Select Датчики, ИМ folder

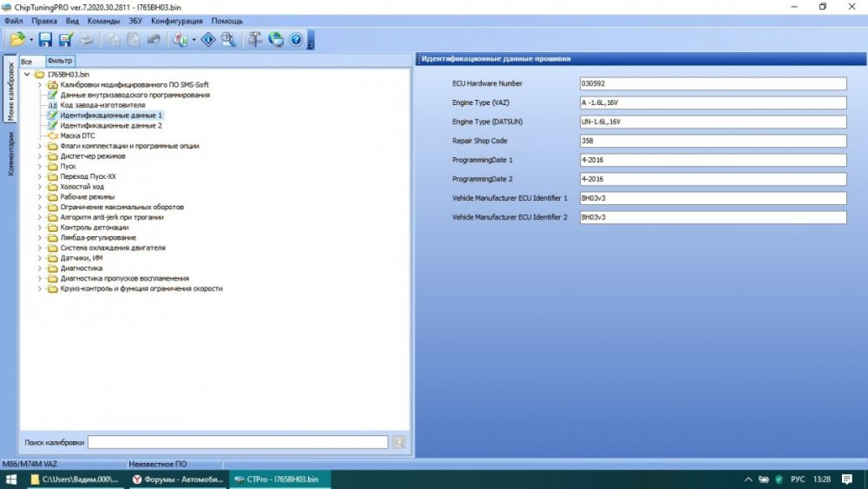(82, 258)
